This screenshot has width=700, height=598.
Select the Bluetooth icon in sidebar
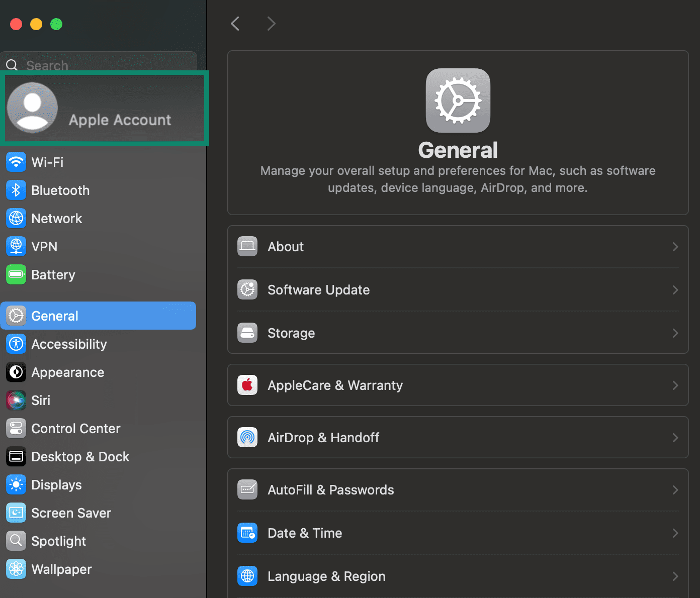pyautogui.click(x=16, y=190)
